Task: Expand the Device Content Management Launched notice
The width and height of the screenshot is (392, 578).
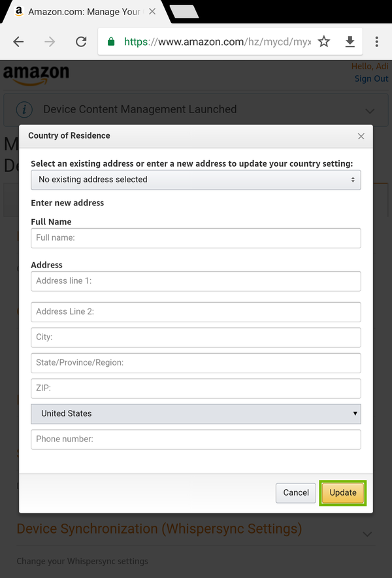Action: click(370, 110)
